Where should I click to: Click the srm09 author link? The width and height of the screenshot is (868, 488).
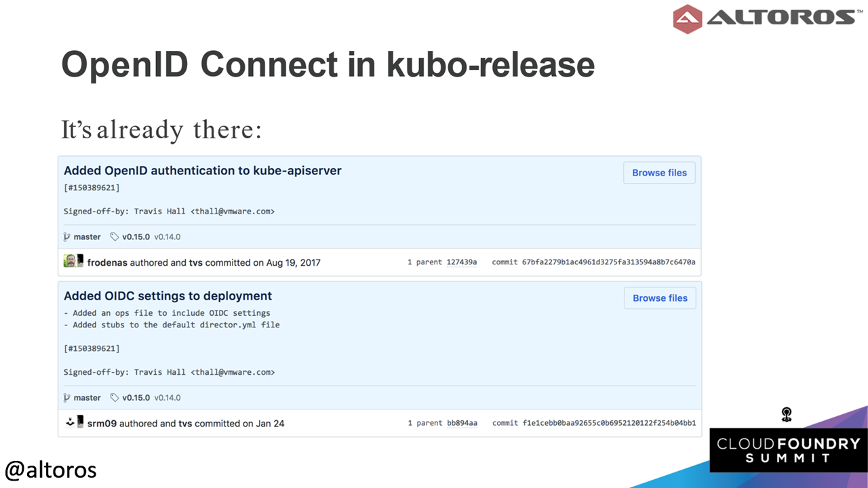click(x=102, y=424)
